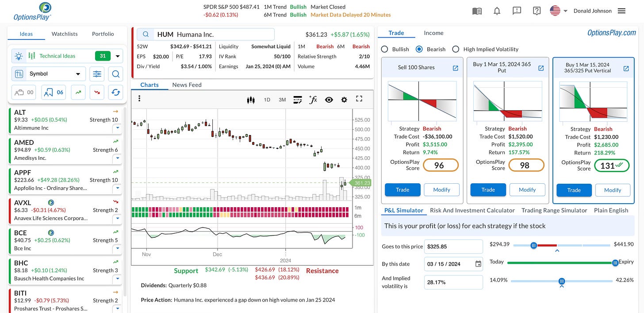Open the Plain English tab
Screen dimensions: 644x313
pos(611,210)
